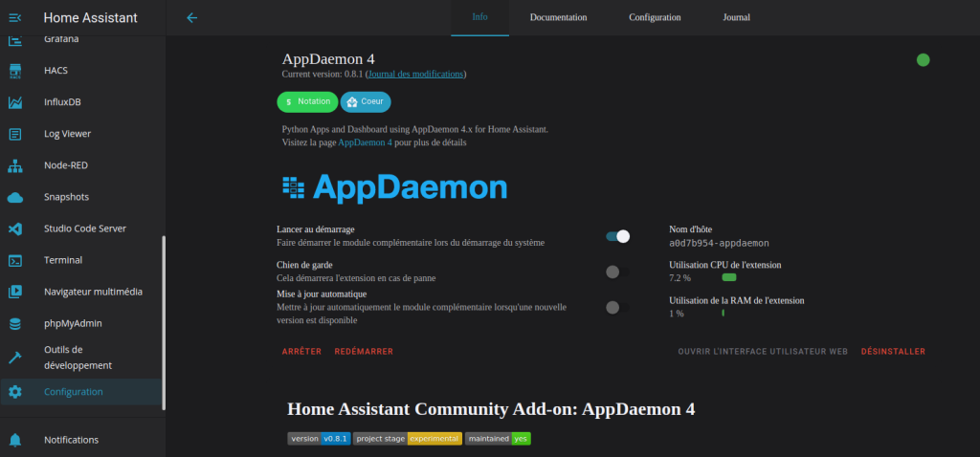
Task: Click the maintained yes badge
Action: point(498,439)
